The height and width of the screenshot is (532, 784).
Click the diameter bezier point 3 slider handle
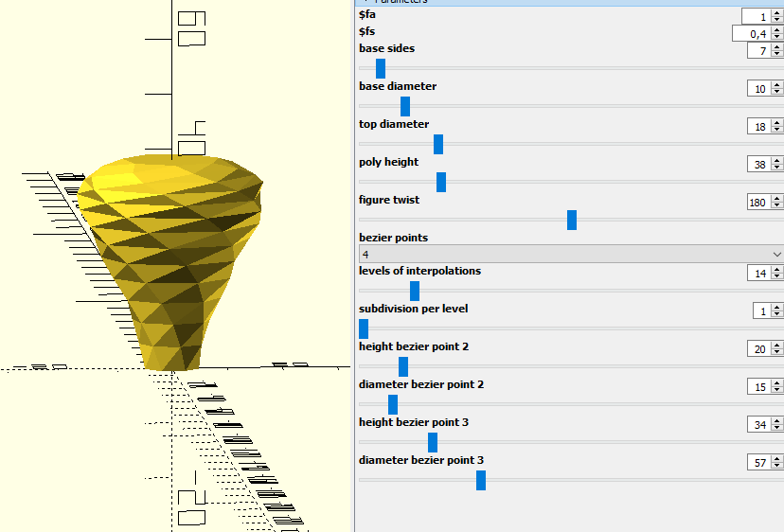[x=481, y=481]
